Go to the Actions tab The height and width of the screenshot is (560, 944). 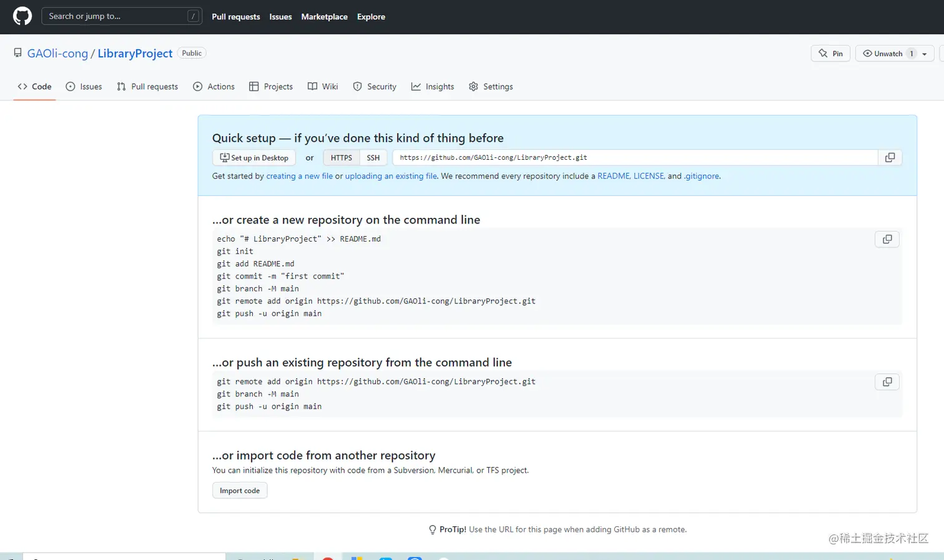(x=214, y=87)
